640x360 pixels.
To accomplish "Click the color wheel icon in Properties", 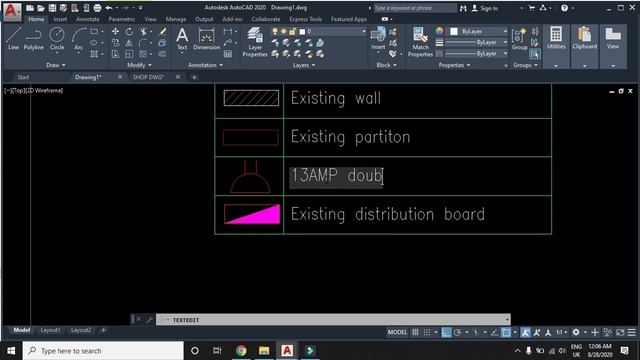I will 439,31.
